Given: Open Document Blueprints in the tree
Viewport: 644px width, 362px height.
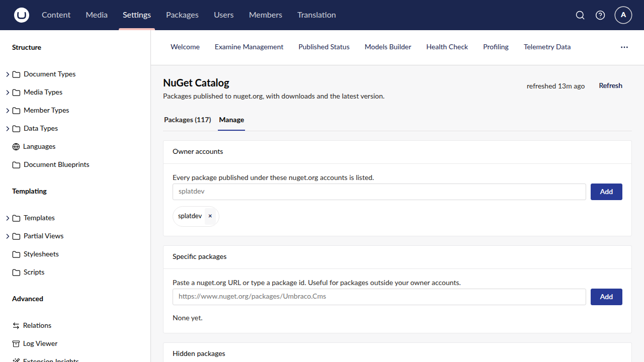Looking at the screenshot, I should (x=56, y=165).
